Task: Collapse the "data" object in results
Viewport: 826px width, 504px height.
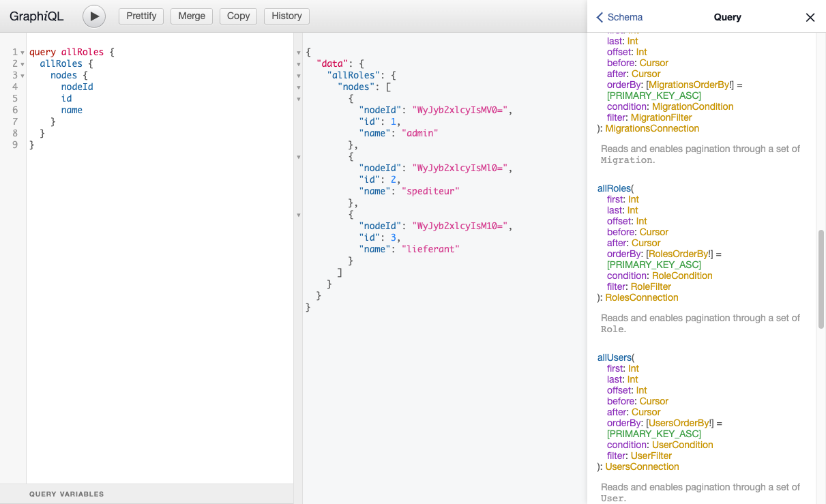Action: (x=299, y=64)
